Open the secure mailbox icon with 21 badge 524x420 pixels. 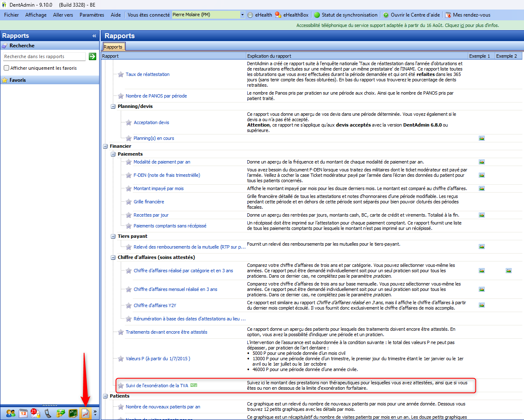coord(35,413)
